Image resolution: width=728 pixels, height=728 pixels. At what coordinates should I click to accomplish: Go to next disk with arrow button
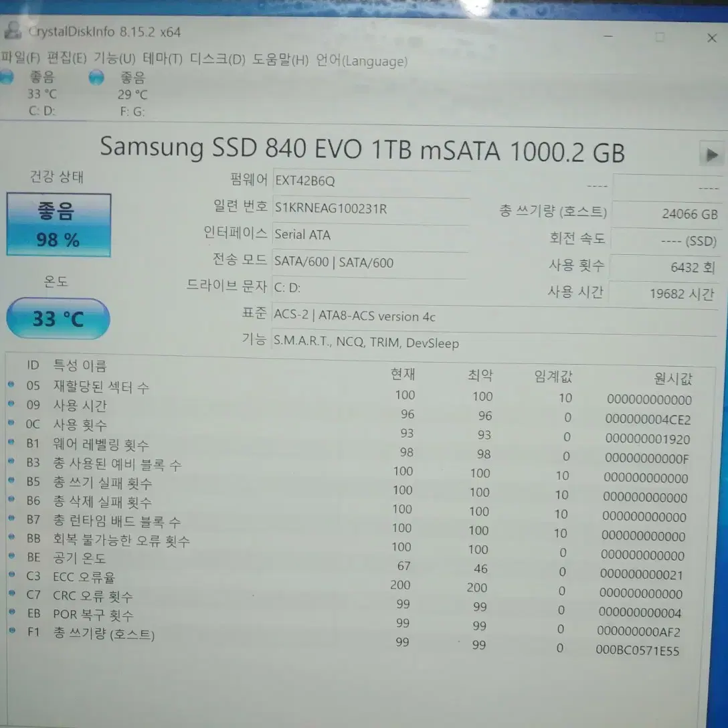coord(711,155)
